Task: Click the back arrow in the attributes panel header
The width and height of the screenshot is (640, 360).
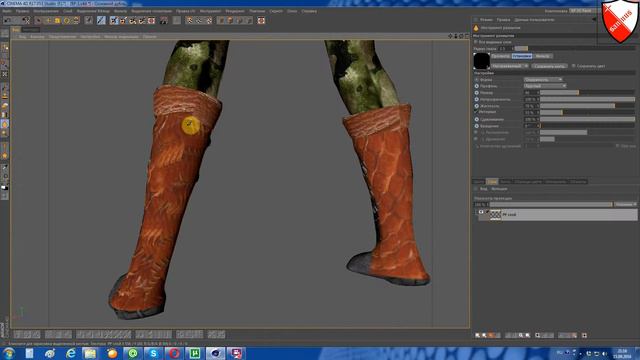Action: [594, 20]
